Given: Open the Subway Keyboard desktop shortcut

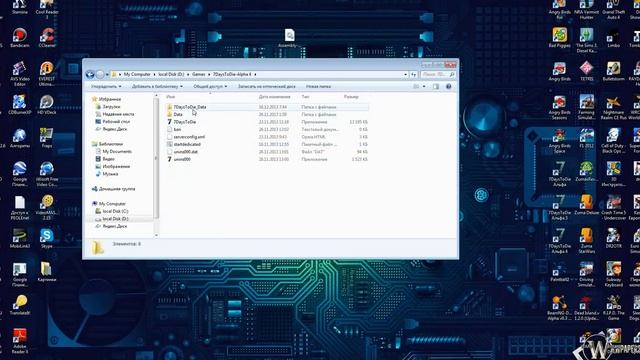Looking at the screenshot, I should point(613,274).
